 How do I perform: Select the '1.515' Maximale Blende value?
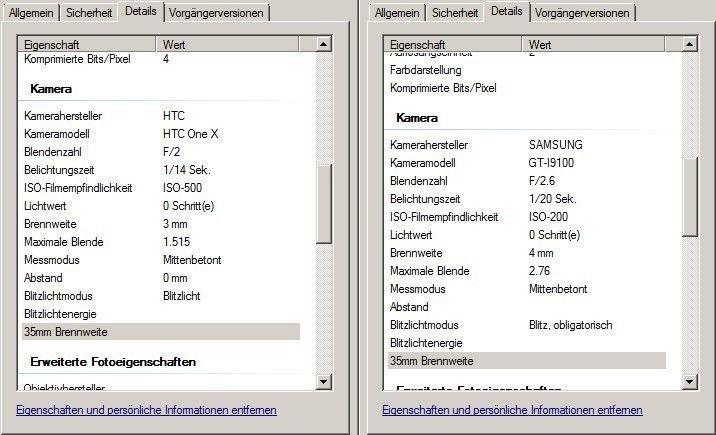[x=176, y=242]
